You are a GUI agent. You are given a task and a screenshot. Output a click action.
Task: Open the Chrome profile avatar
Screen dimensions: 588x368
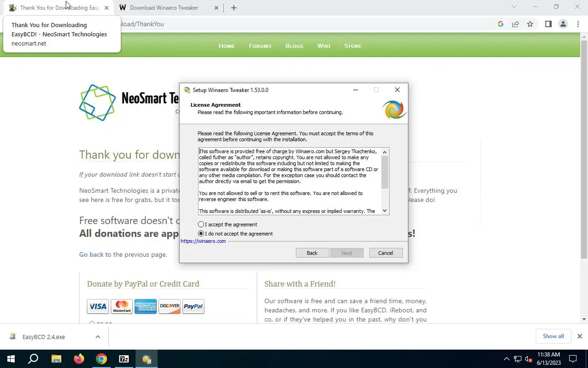coord(563,24)
